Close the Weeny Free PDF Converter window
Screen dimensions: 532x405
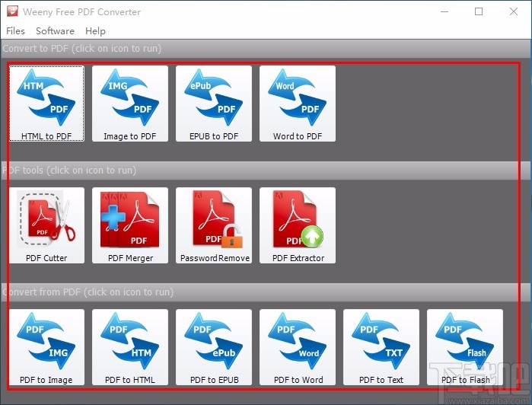pos(514,11)
